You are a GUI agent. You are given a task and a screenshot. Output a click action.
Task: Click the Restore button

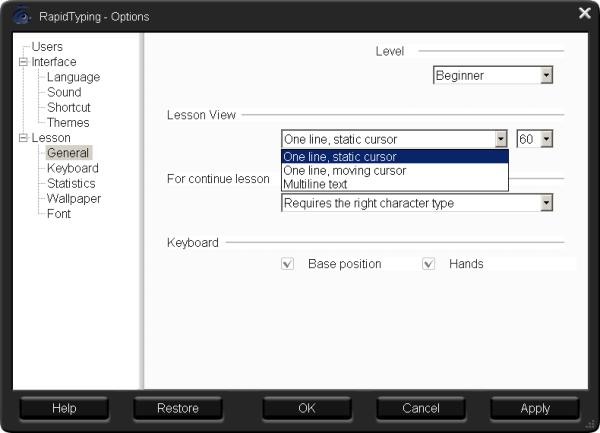(178, 408)
